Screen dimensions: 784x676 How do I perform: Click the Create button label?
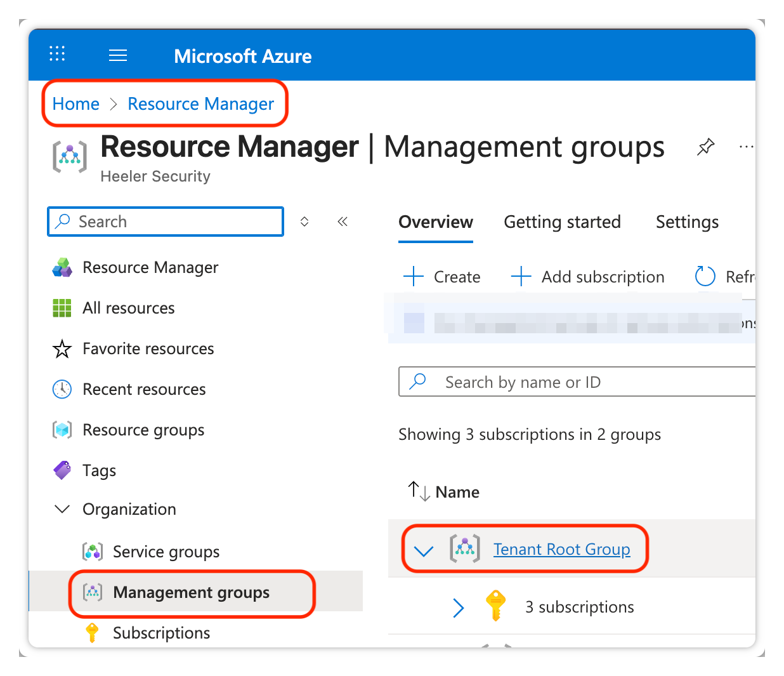[457, 277]
